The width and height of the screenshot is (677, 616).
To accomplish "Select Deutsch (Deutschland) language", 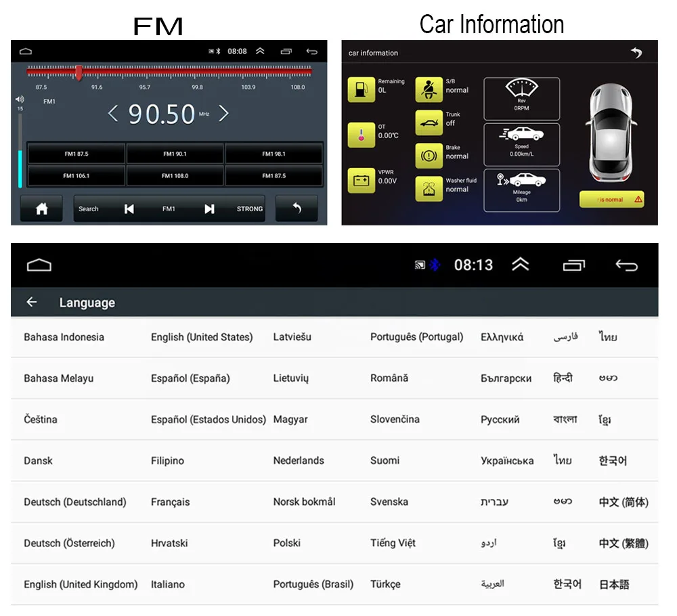I will coord(74,502).
